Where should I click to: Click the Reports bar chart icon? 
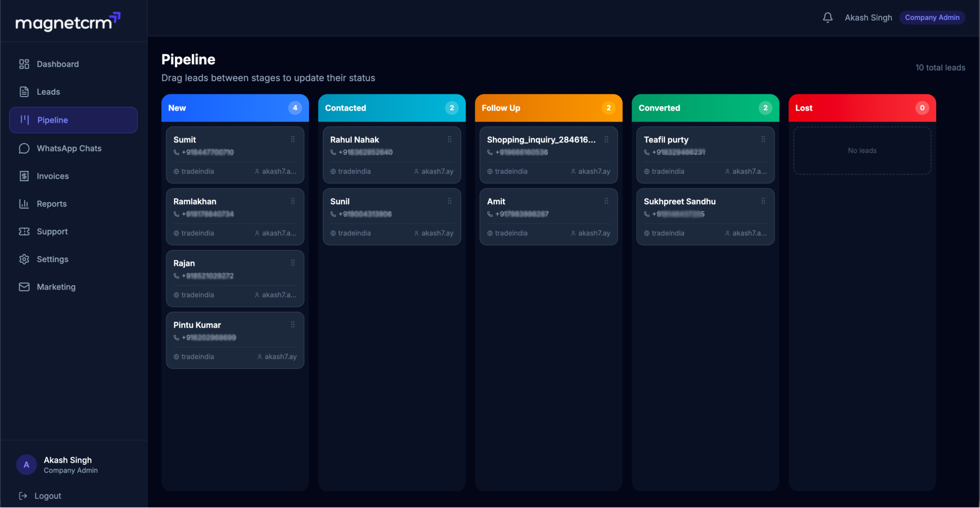(24, 204)
